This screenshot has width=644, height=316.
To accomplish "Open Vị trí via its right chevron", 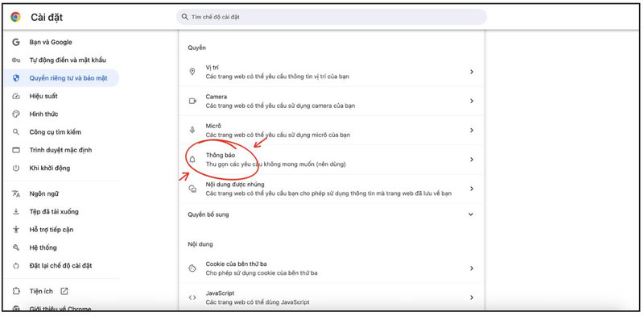I will coord(472,72).
